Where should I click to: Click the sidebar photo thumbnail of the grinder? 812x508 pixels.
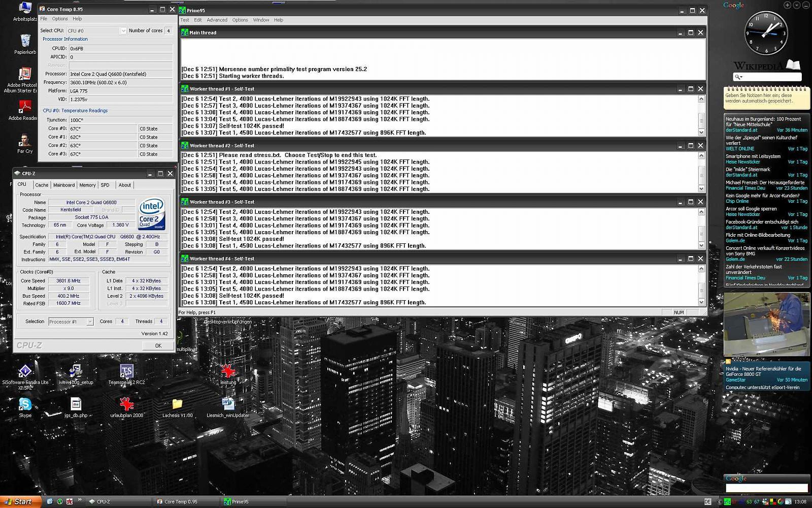tap(766, 324)
